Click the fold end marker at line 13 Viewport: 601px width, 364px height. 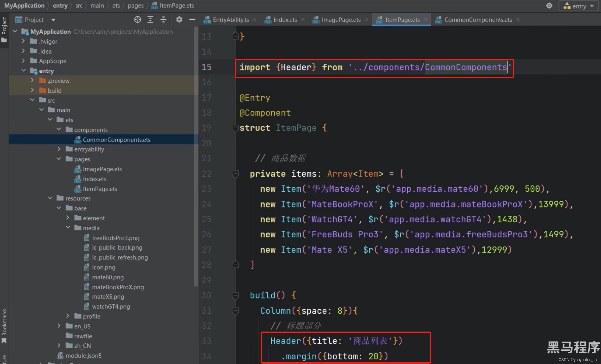pyautogui.click(x=235, y=36)
